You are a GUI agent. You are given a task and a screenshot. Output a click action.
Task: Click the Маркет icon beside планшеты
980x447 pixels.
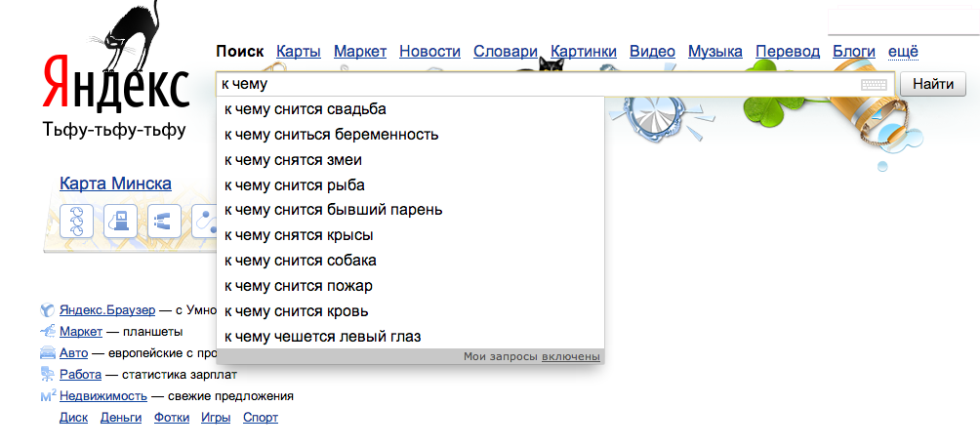(x=48, y=331)
